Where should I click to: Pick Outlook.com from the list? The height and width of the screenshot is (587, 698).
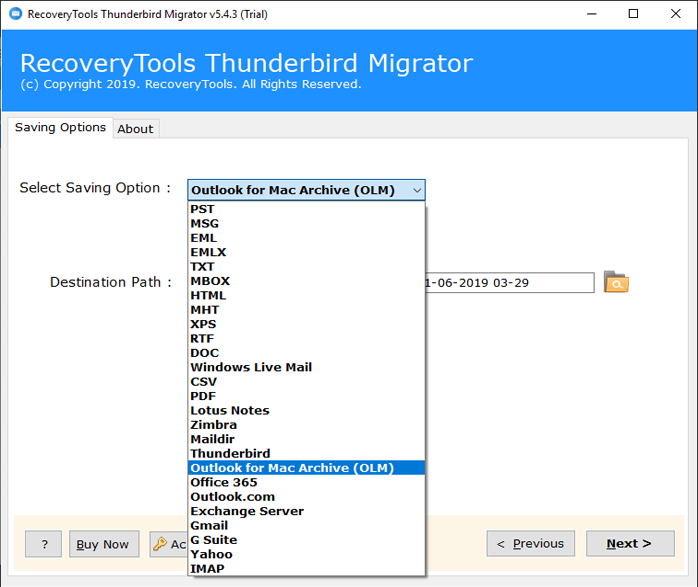(306, 497)
